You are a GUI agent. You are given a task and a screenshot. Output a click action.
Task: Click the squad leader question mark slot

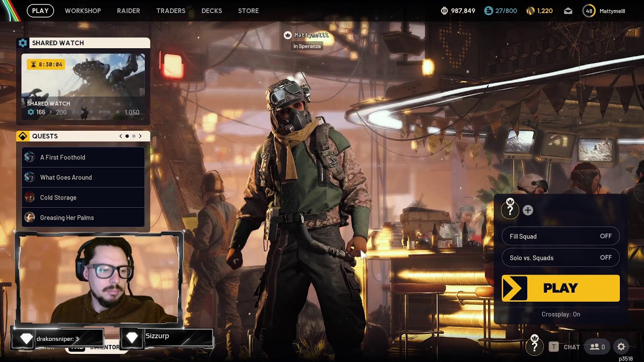pos(510,209)
